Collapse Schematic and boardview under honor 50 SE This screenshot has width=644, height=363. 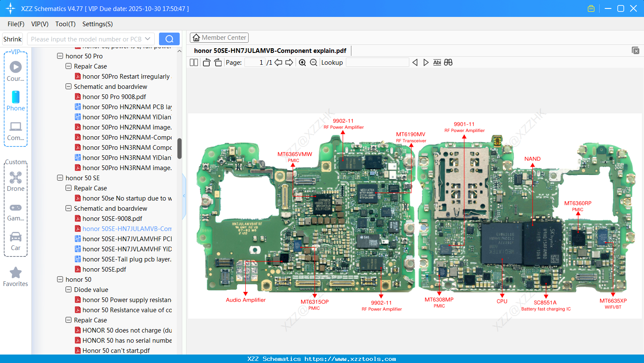pyautogui.click(x=69, y=208)
